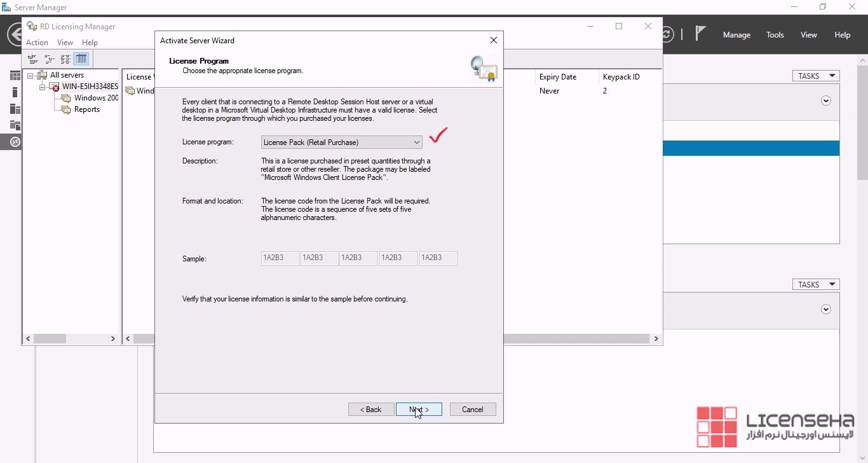Select the Details view toolbar icon

pyautogui.click(x=81, y=59)
